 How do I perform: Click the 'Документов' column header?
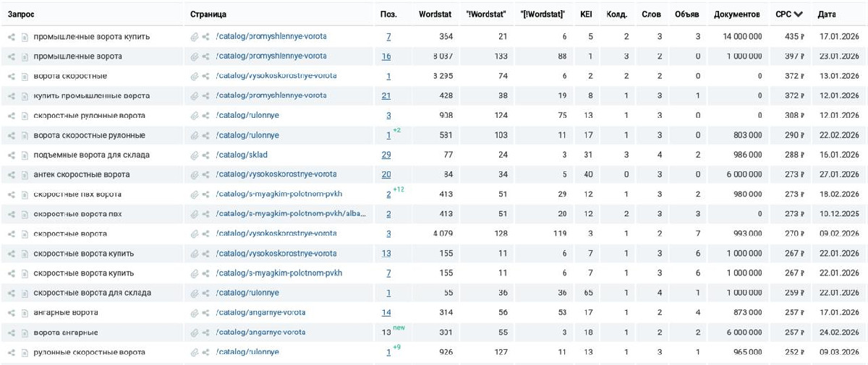click(x=736, y=14)
